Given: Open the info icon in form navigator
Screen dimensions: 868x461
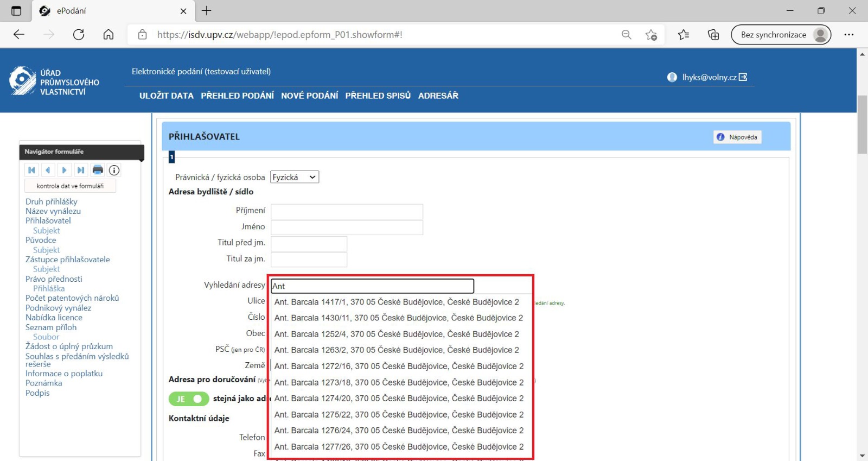Looking at the screenshot, I should 114,170.
